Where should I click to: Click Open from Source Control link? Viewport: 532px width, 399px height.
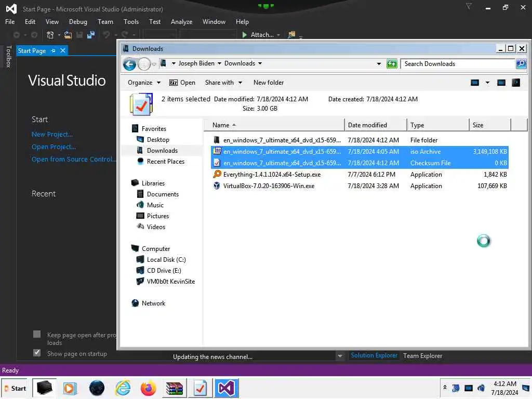(x=74, y=159)
